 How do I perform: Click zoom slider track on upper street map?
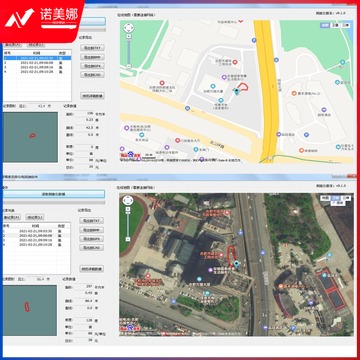[129, 51]
